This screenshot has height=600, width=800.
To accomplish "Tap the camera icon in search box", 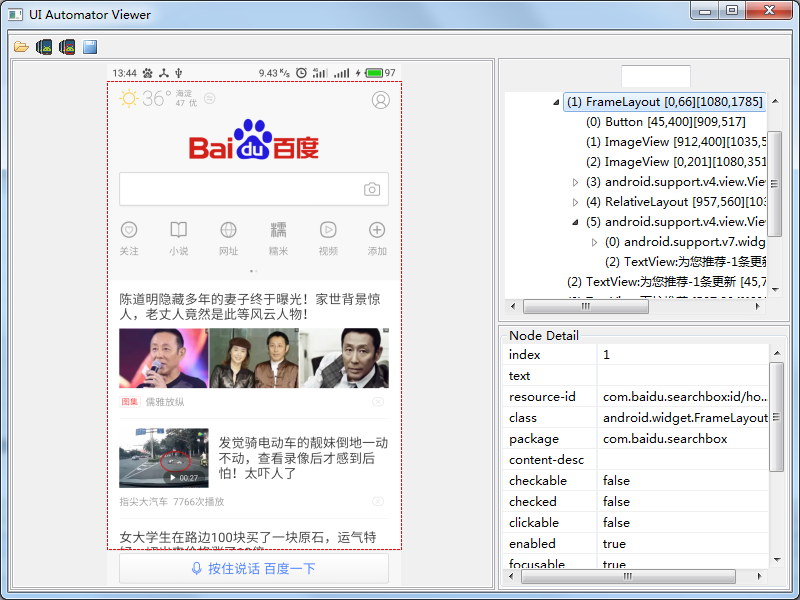I will [x=372, y=189].
